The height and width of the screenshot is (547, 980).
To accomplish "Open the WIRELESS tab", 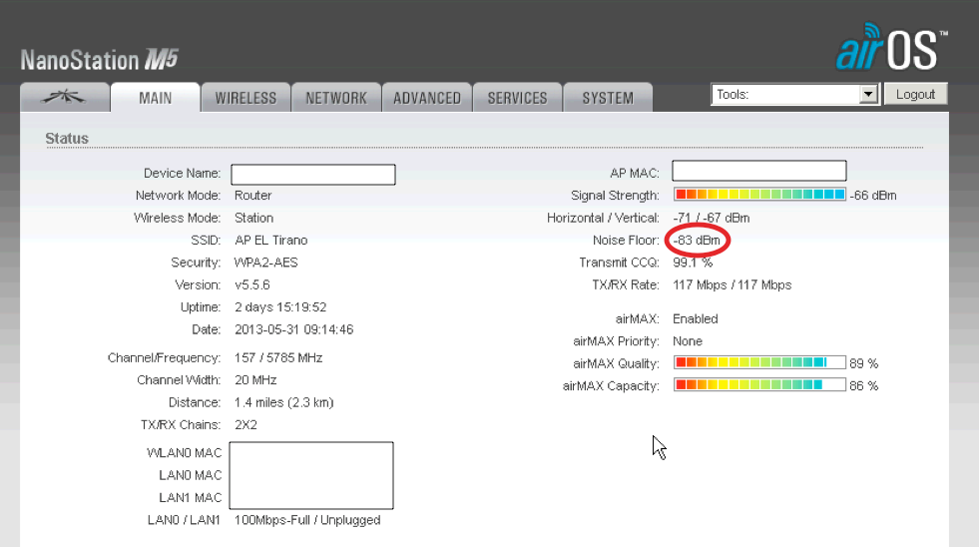I will pyautogui.click(x=245, y=98).
